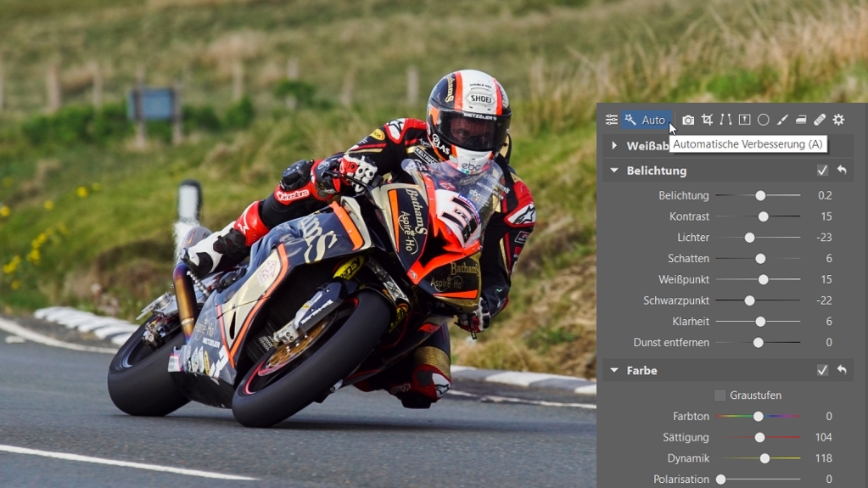Click the Auto enhancement button
This screenshot has height=488, width=868.
click(646, 120)
